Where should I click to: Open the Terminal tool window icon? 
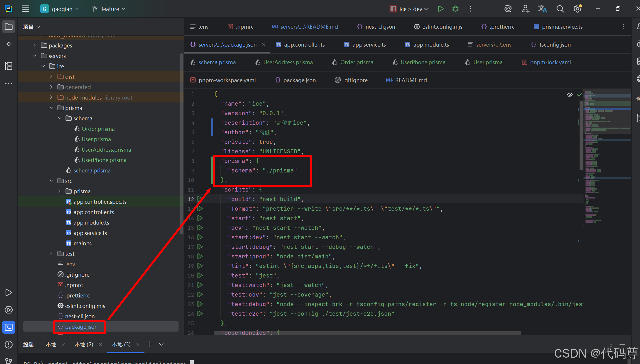tap(9, 327)
